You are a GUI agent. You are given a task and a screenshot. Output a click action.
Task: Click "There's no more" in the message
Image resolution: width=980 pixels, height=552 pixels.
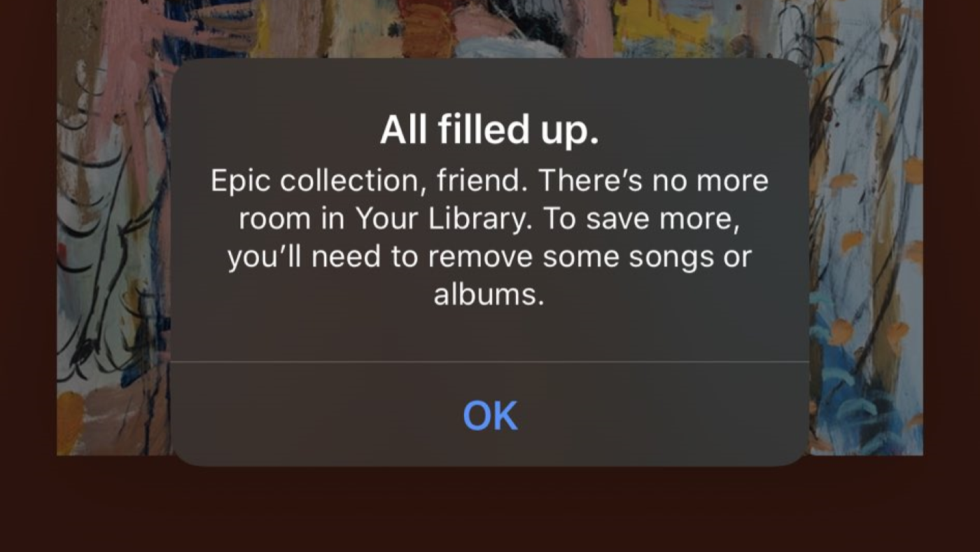653,181
